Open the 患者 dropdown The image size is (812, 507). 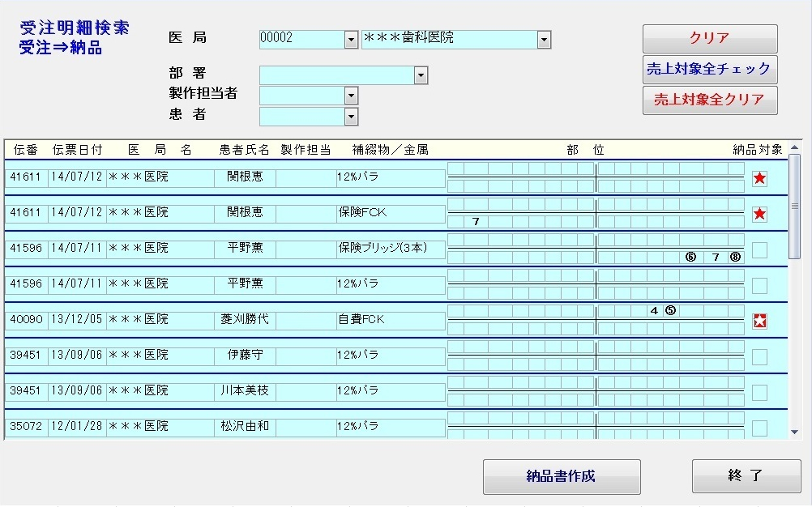click(351, 117)
